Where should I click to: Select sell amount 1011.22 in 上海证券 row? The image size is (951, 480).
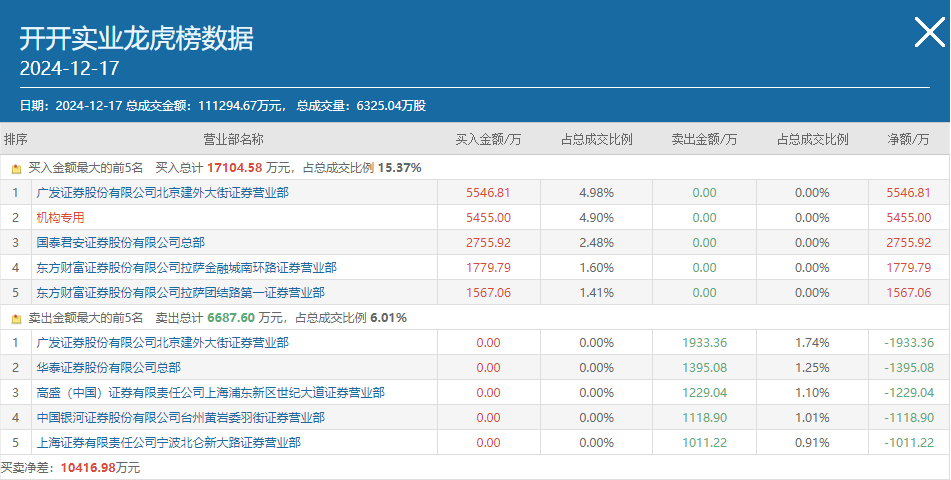pyautogui.click(x=704, y=443)
